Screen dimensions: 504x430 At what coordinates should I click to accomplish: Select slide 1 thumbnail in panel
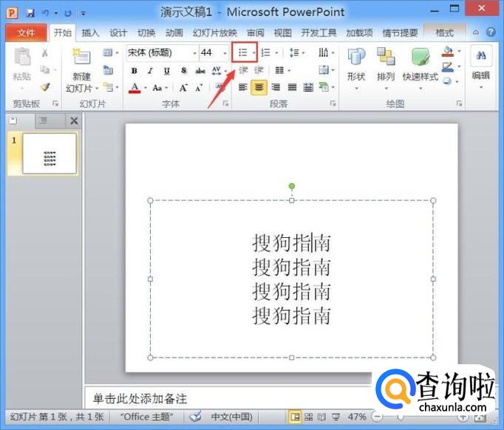point(50,154)
